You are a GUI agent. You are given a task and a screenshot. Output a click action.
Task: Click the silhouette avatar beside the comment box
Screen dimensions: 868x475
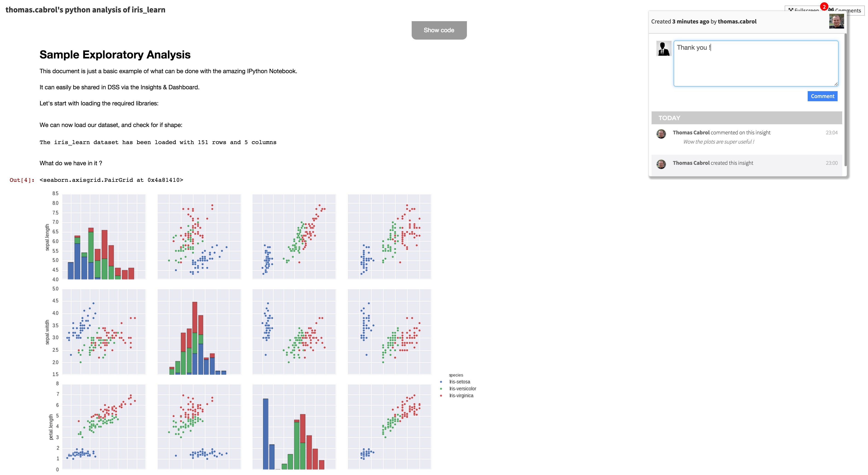pyautogui.click(x=664, y=49)
